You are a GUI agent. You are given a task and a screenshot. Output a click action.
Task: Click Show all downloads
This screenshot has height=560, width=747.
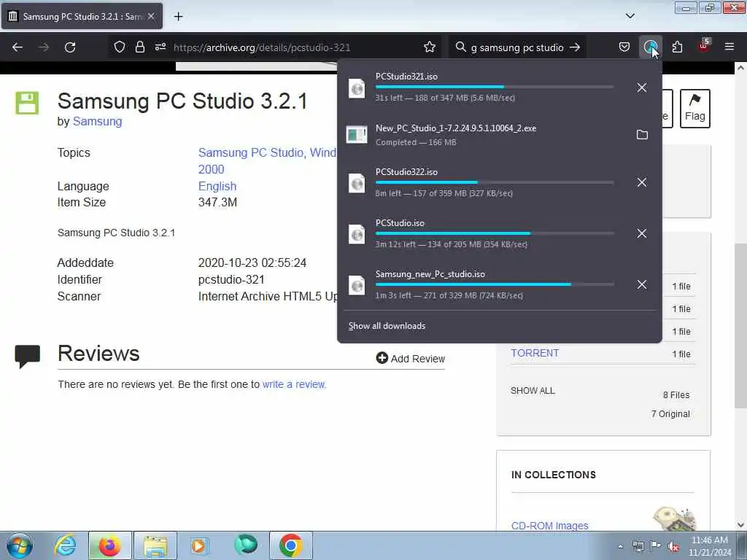click(x=387, y=326)
